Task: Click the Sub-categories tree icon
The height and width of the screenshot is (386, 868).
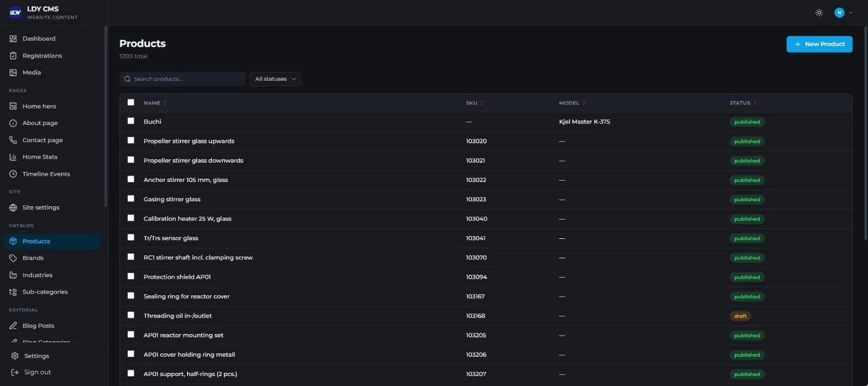Action: pyautogui.click(x=13, y=292)
